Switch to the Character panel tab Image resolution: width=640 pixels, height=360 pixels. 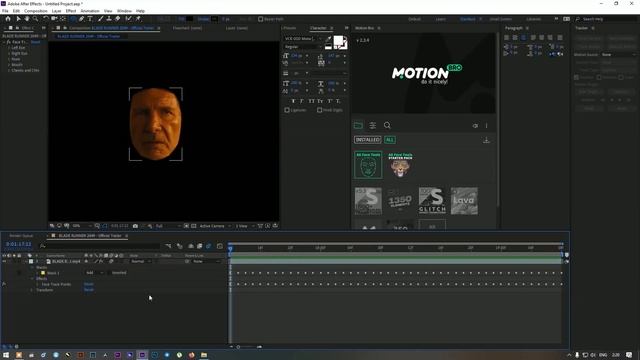[x=318, y=28]
